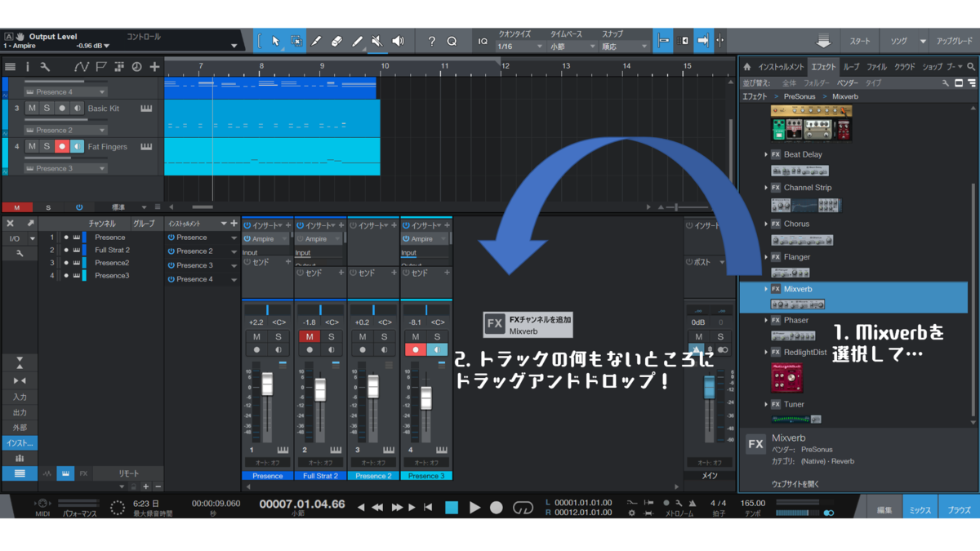This screenshot has height=551, width=980.
Task: Click the Play button in transport
Action: click(474, 508)
